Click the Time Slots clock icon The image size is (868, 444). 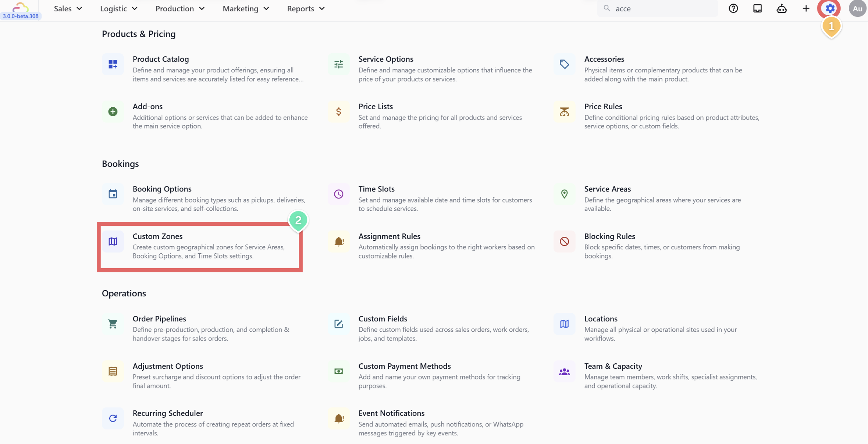(x=339, y=194)
